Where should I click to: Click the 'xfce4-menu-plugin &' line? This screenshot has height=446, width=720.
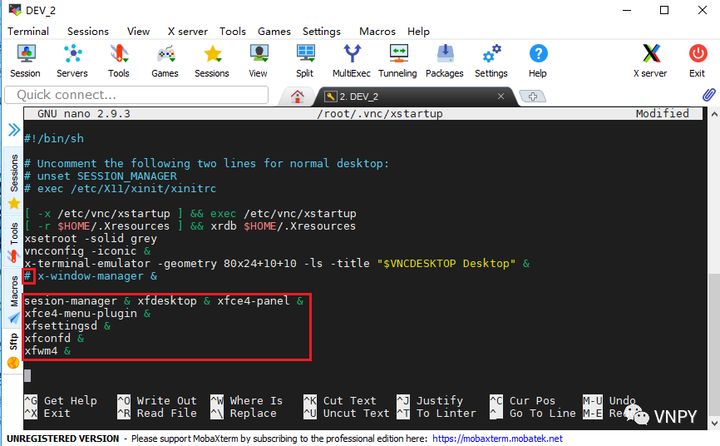pyautogui.click(x=87, y=313)
